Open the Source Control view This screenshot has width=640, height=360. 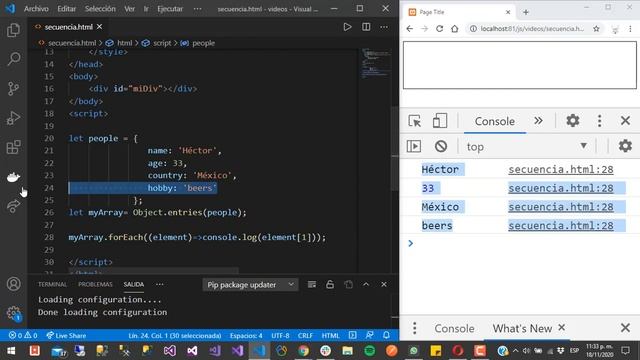click(13, 89)
